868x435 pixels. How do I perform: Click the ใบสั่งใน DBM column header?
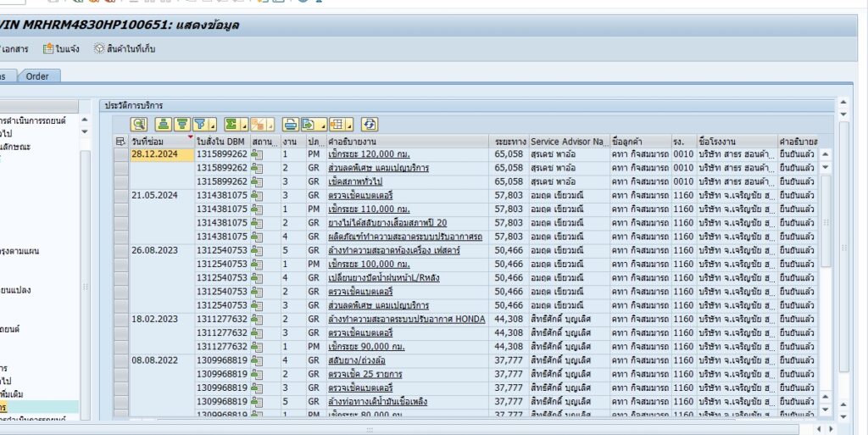222,142
